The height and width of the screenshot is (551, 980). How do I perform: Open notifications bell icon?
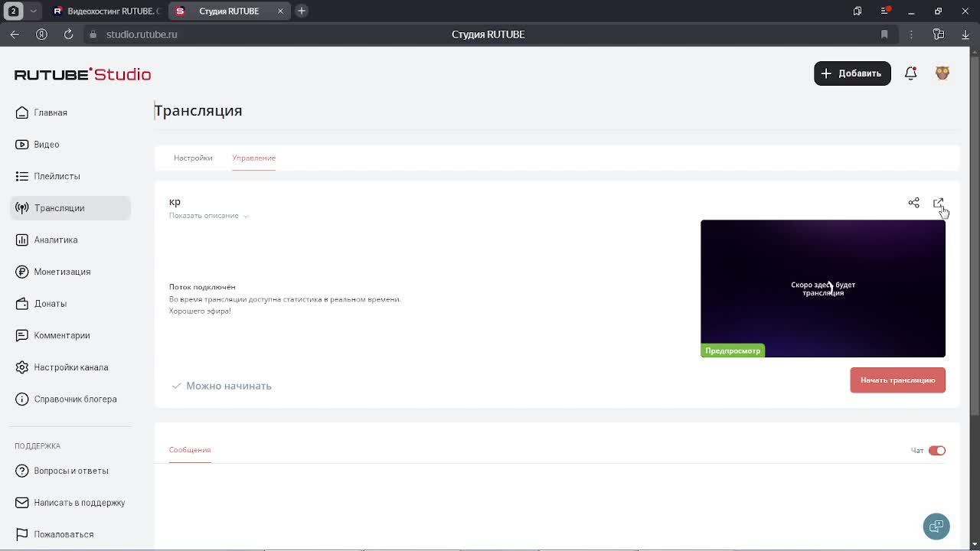910,73
